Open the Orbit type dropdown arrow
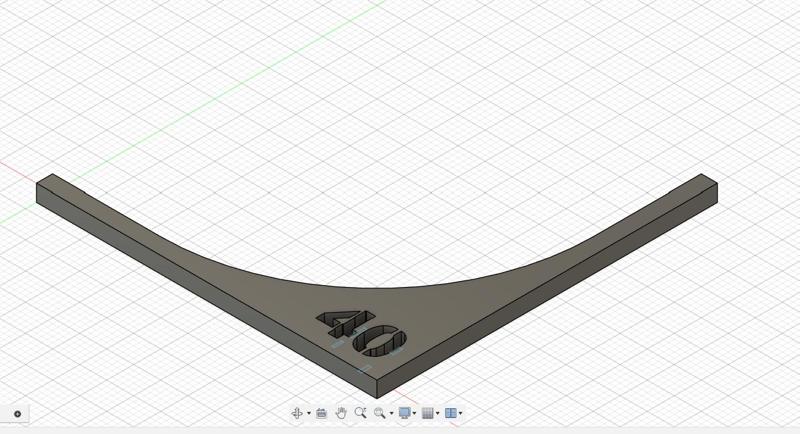The image size is (800, 434). [309, 414]
